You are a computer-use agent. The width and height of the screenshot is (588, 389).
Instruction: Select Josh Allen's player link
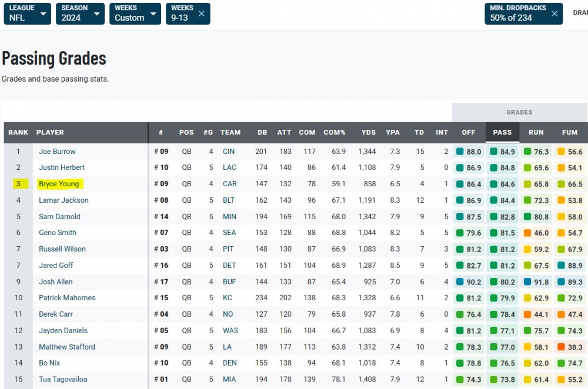[x=55, y=281]
